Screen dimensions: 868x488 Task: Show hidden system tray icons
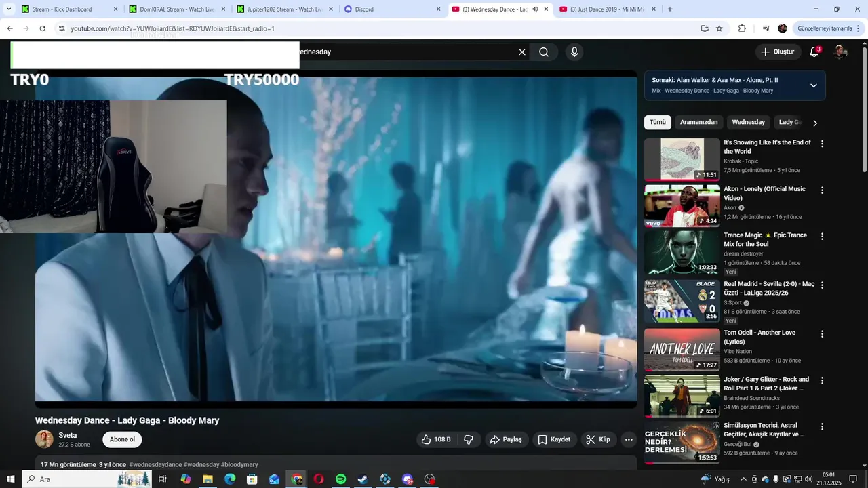click(x=743, y=479)
